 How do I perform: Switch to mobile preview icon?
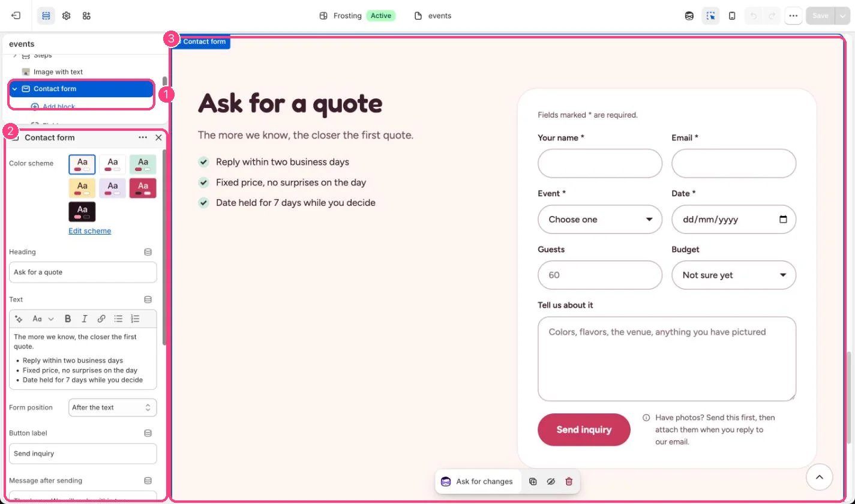(732, 16)
